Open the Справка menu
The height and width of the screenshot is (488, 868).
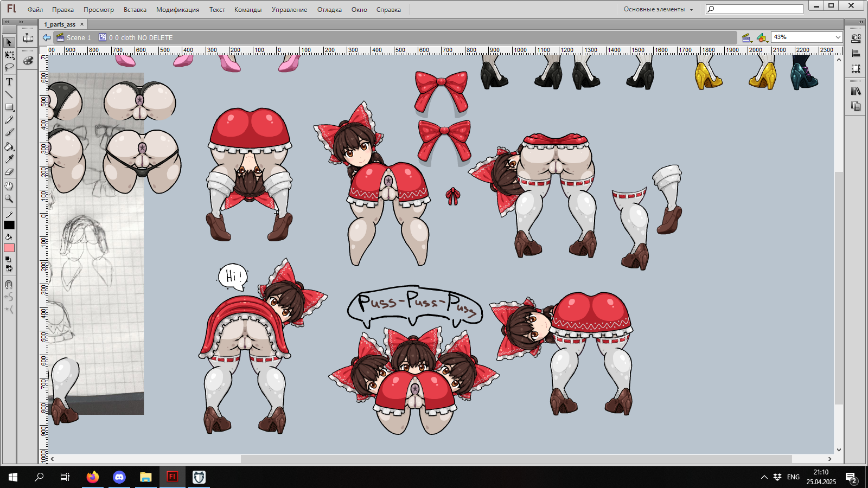click(x=388, y=10)
